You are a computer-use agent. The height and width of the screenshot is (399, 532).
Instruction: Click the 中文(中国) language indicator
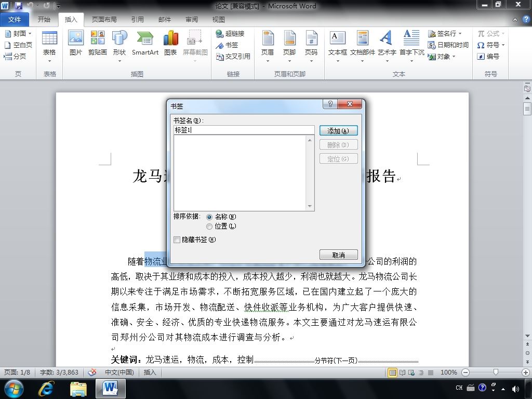coord(119,372)
